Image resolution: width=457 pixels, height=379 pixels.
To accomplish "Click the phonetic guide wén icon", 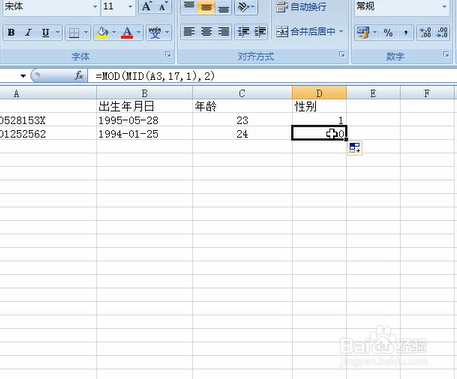I will [155, 33].
